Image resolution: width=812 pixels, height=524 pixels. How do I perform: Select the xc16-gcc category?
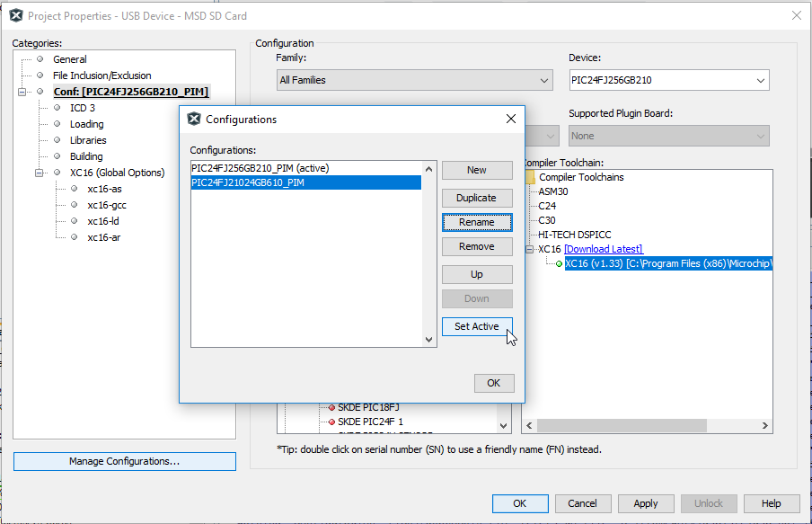point(107,205)
